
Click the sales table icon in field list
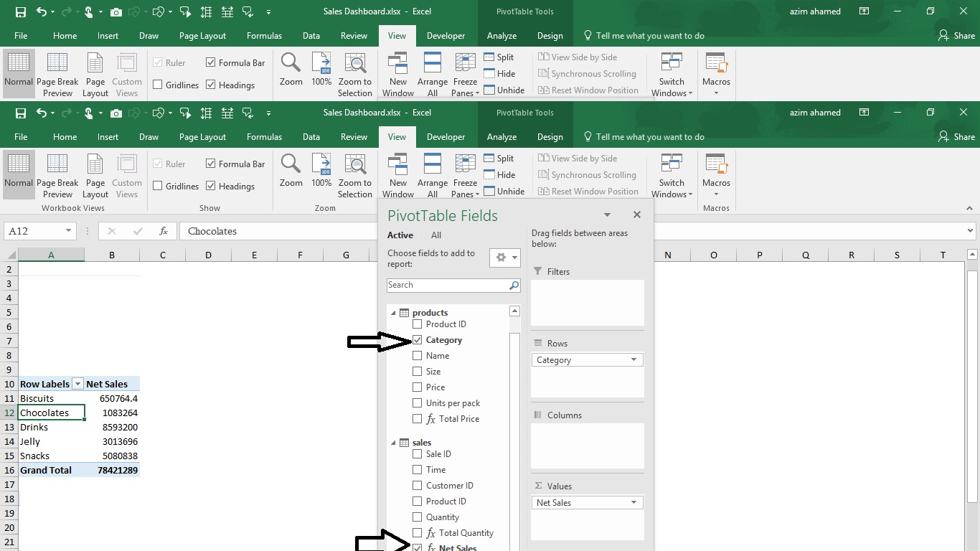pos(405,443)
